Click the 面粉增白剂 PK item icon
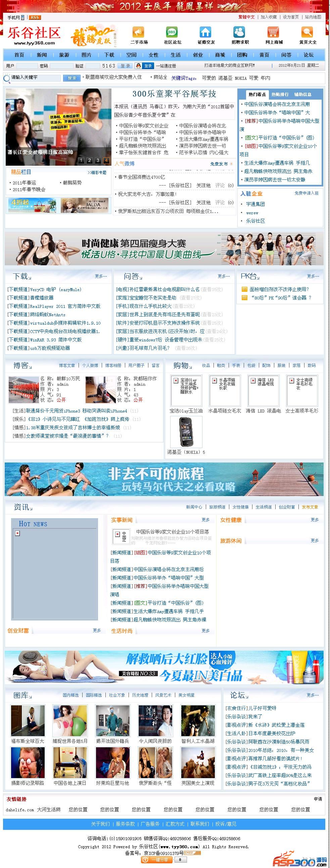 coord(244,289)
